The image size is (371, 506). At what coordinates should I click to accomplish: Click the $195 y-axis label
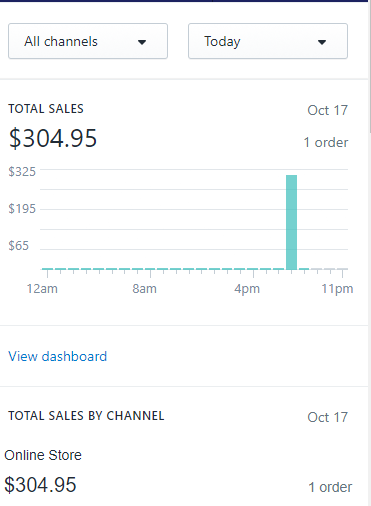click(22, 209)
